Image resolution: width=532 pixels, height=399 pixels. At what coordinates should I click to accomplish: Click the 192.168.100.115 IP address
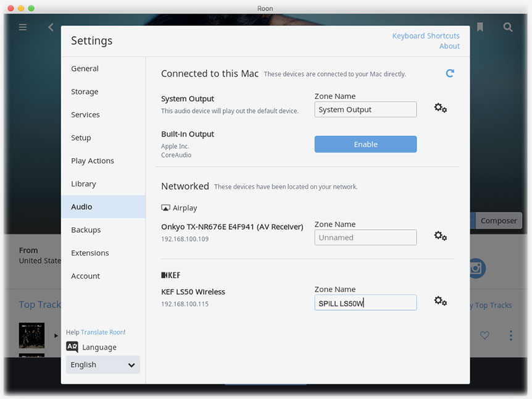coord(185,304)
